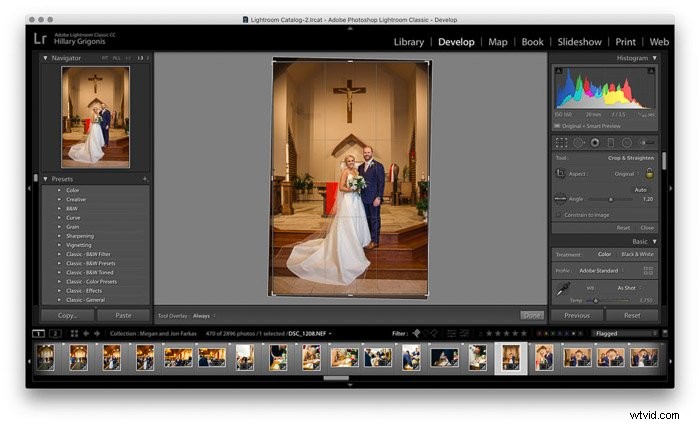This screenshot has width=700, height=425.
Task: Pick the White Balance eyedropper tool
Action: pos(562,290)
